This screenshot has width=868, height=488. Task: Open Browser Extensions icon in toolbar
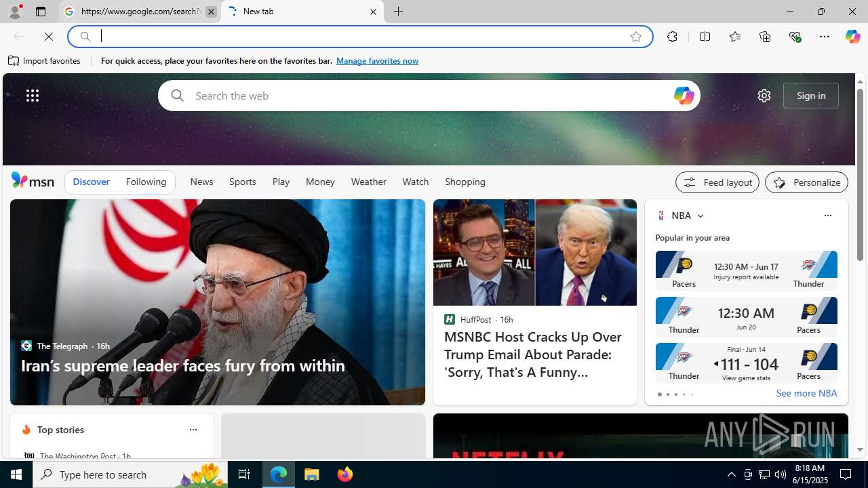[x=672, y=37]
